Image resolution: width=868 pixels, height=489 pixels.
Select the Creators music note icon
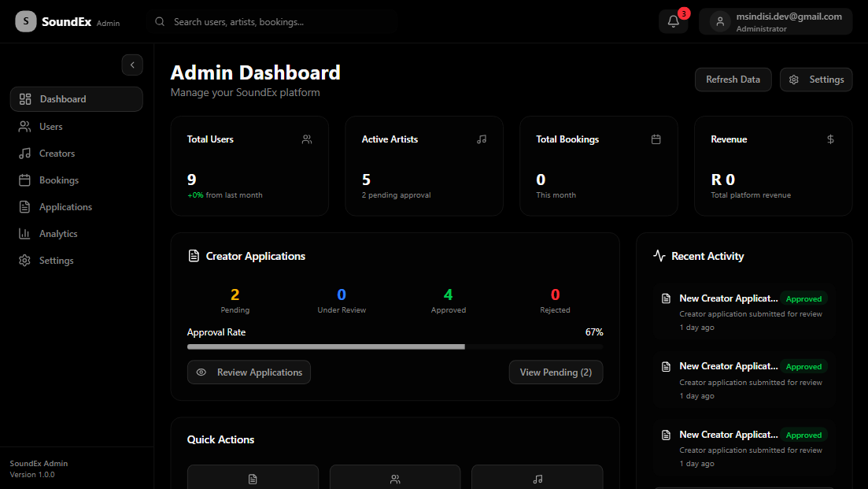click(24, 153)
